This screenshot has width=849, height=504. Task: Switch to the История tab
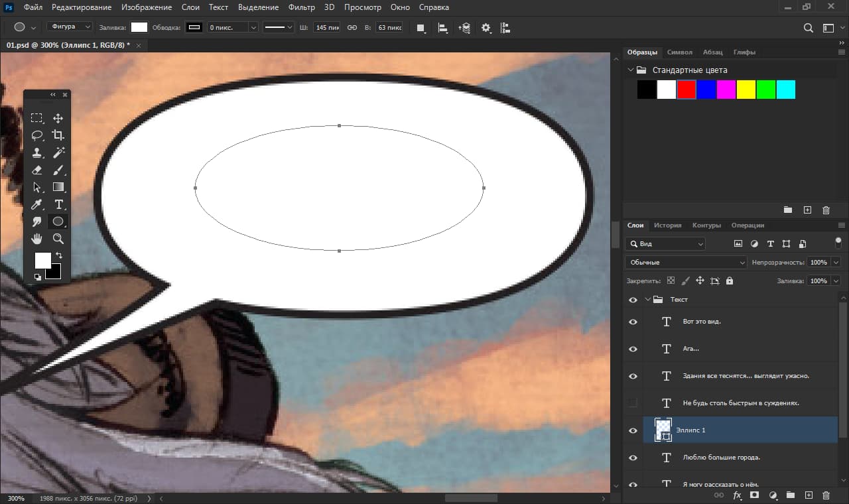(667, 225)
